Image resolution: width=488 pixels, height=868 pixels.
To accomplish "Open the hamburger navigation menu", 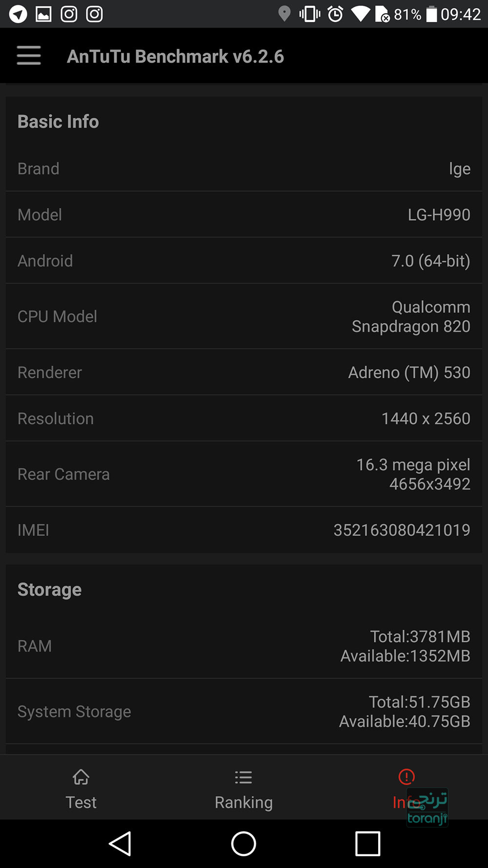I will (29, 56).
